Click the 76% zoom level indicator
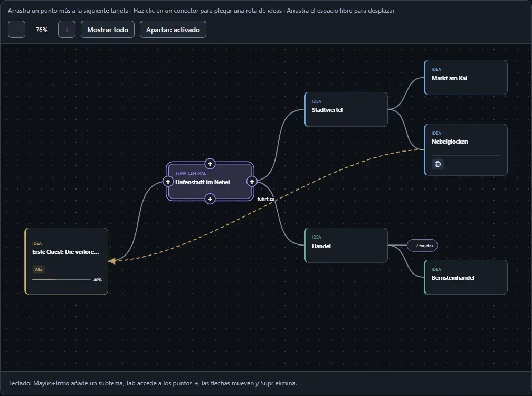 [42, 30]
